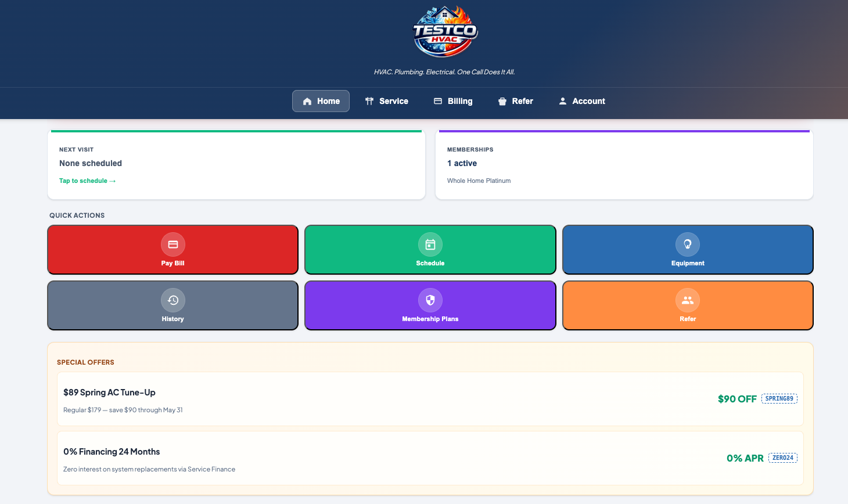Click the clock icon on History tile

(173, 300)
